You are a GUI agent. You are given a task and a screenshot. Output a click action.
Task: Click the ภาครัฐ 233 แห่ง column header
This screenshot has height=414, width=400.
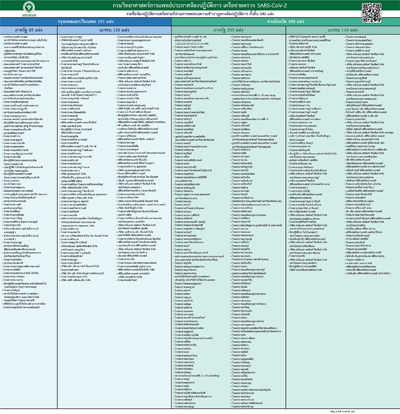click(228, 30)
